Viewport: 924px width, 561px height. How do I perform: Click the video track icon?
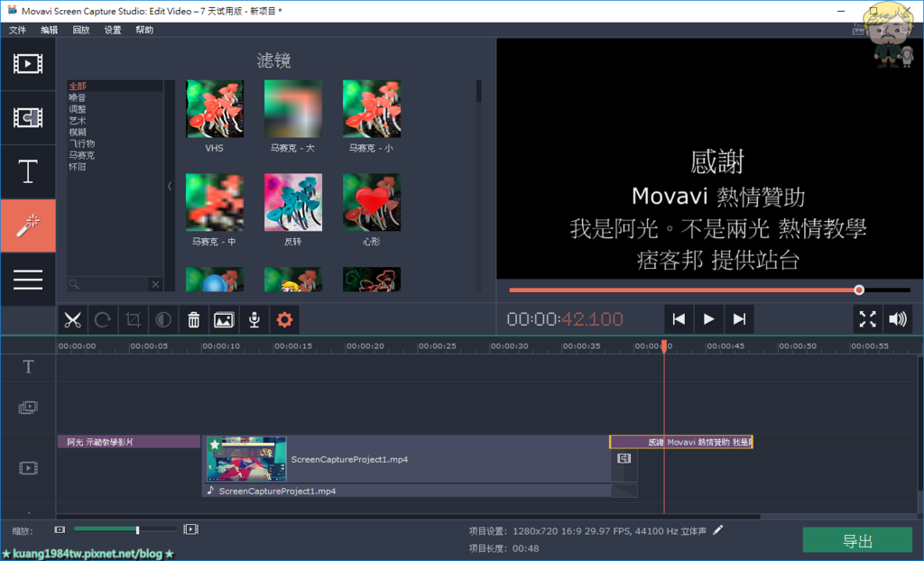coord(28,468)
